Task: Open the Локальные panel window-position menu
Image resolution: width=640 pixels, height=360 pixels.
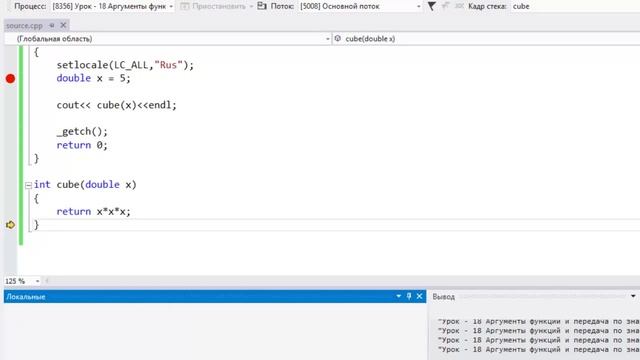Action: (x=398, y=296)
